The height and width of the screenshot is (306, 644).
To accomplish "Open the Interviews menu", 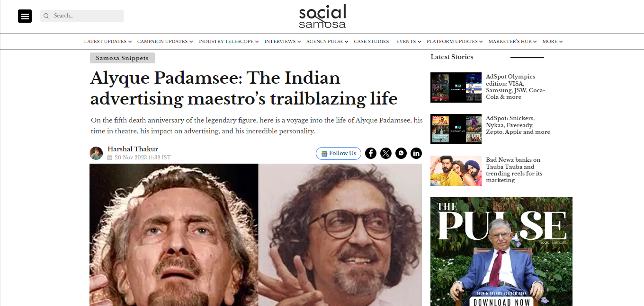I will (282, 42).
